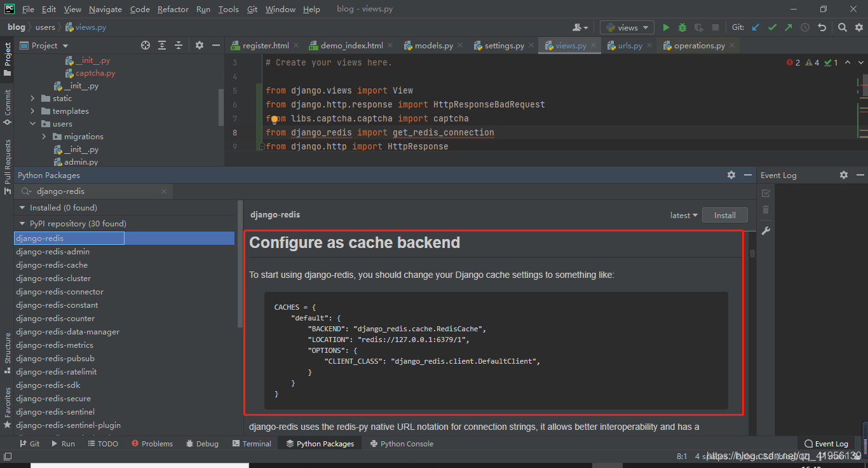Mark all as read icon in Event Log
The height and width of the screenshot is (468, 868).
(766, 193)
